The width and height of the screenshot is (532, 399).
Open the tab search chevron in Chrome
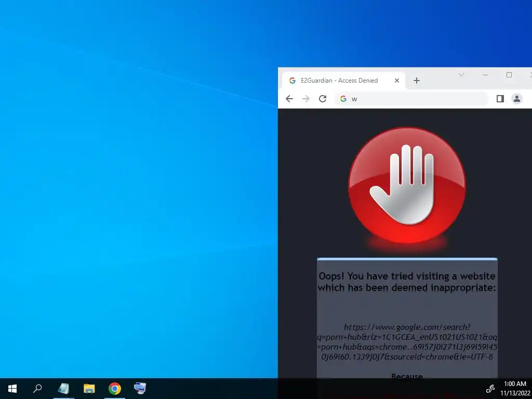[461, 75]
